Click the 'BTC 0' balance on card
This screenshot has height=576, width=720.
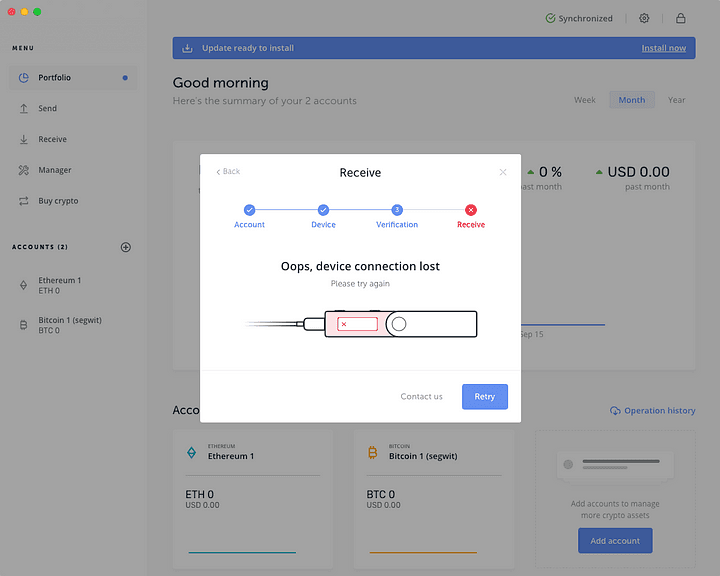(380, 494)
